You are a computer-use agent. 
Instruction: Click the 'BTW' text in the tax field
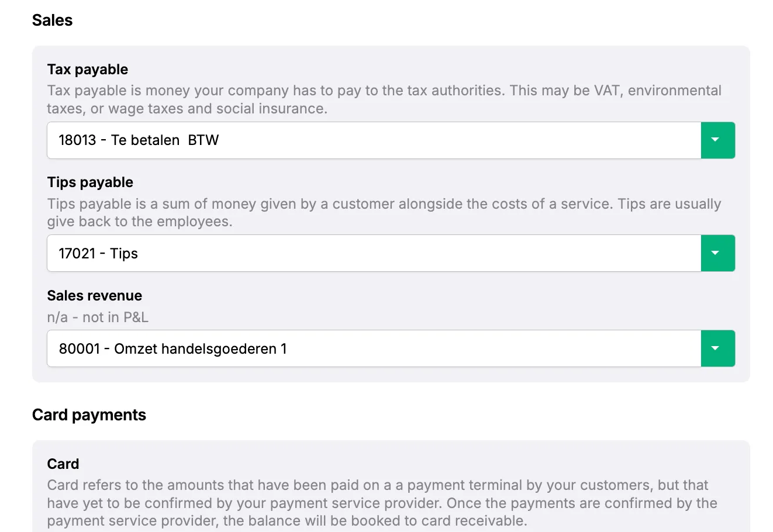pyautogui.click(x=203, y=140)
